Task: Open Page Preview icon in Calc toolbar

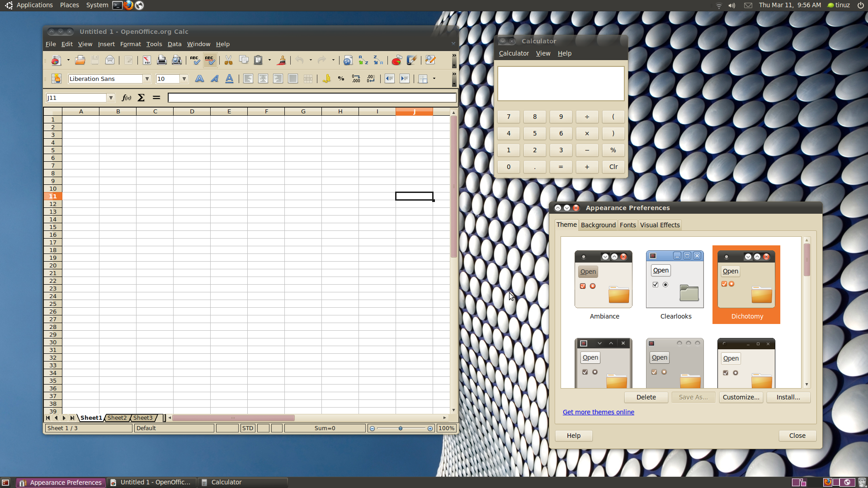Action: click(177, 60)
